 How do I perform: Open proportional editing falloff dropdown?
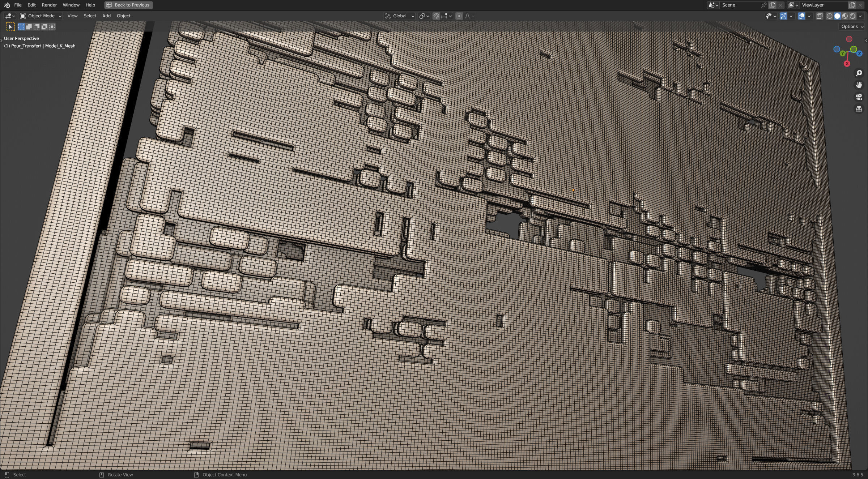pos(469,16)
